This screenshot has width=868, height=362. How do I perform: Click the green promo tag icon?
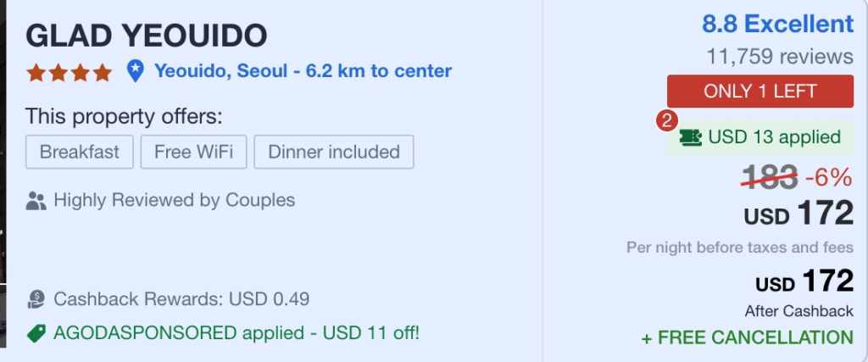coord(36,334)
